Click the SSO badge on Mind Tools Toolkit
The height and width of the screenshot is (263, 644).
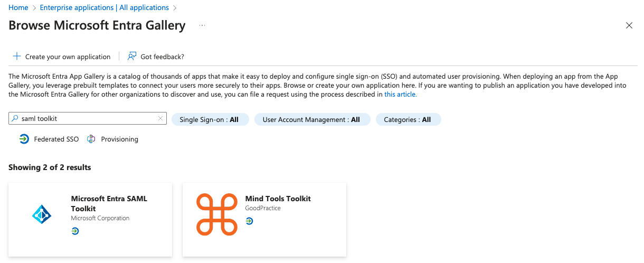pos(249,221)
